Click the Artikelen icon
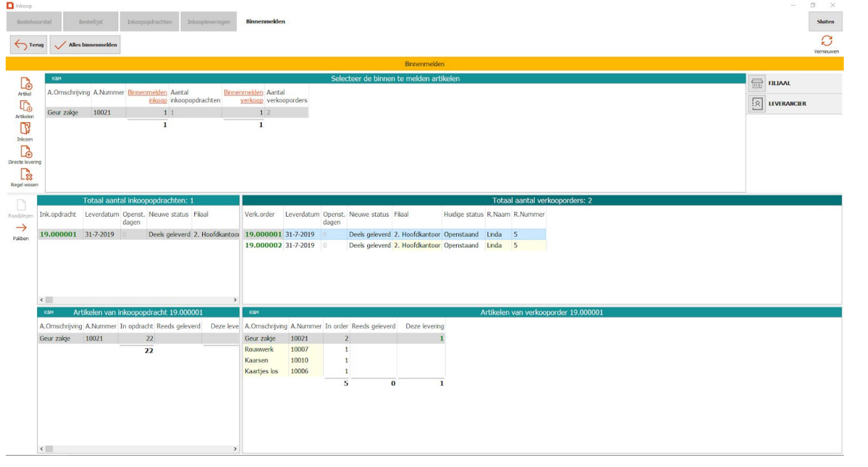Viewport: 868px width, 467px height. 26,107
